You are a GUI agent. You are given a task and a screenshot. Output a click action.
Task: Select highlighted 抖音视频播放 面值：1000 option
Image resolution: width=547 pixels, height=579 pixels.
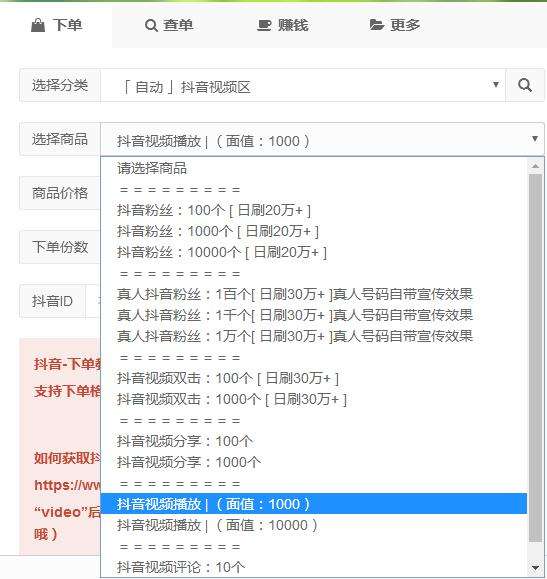click(x=314, y=504)
